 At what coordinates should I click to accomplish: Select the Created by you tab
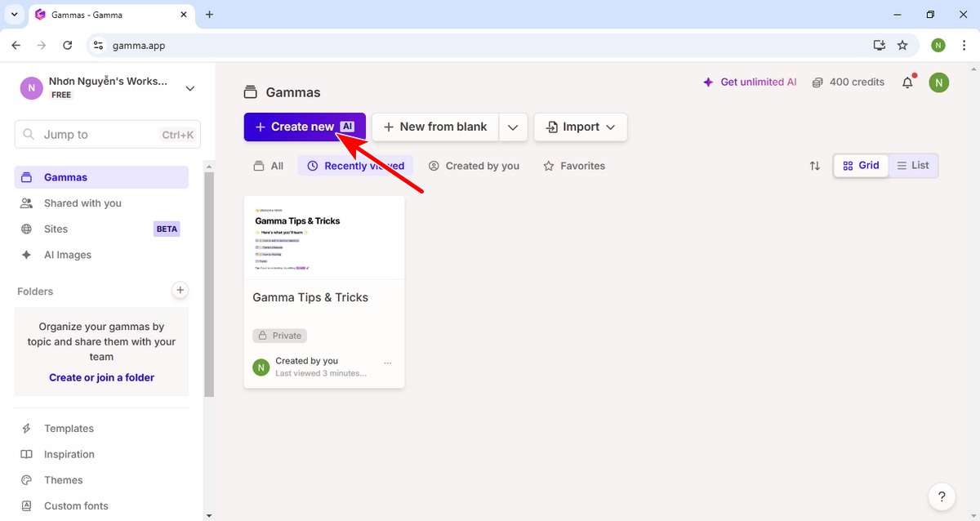[x=474, y=166]
